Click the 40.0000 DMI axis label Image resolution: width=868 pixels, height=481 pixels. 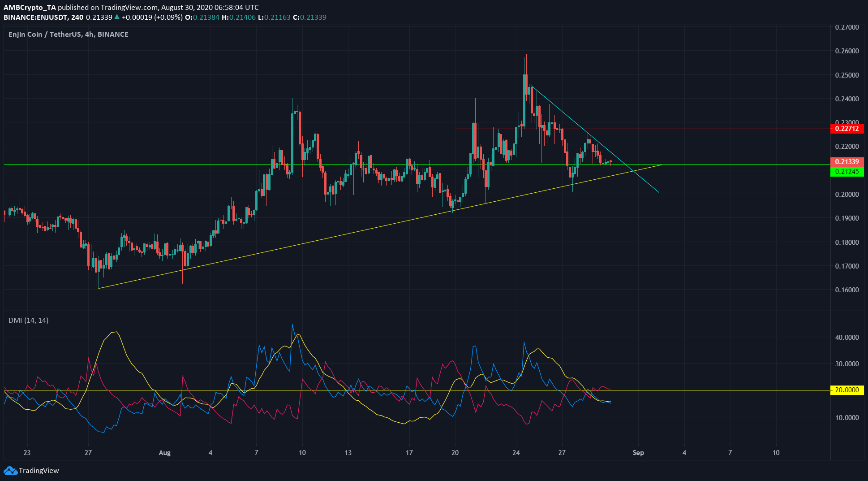(x=847, y=338)
